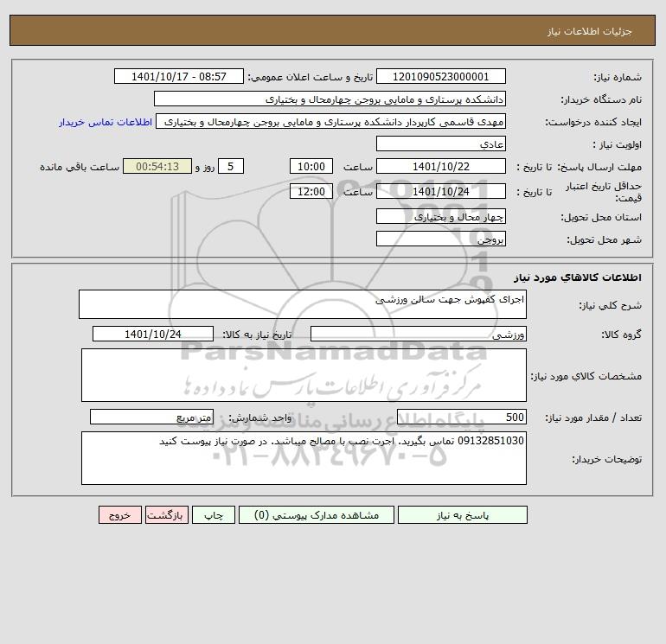The image size is (666, 644).
Task: Click the need date field next to تاریخ نیاز به کالا
Action: click(153, 334)
